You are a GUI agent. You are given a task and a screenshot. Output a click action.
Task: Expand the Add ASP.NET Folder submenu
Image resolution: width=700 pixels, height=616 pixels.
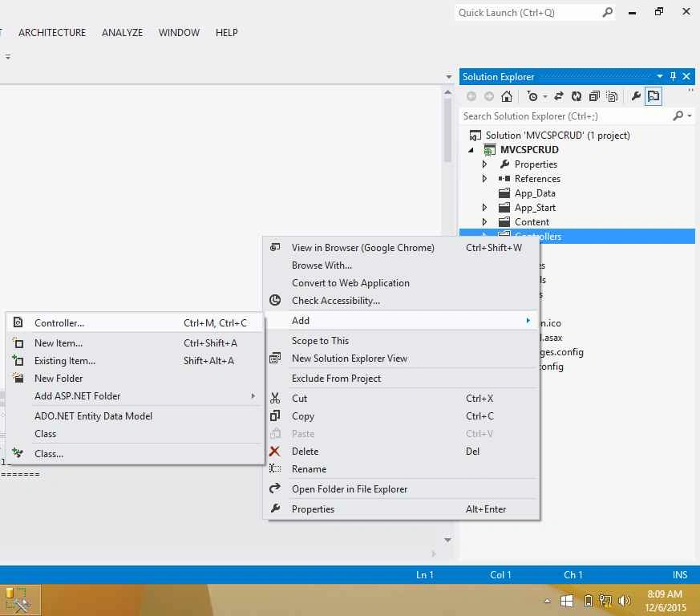[135, 395]
